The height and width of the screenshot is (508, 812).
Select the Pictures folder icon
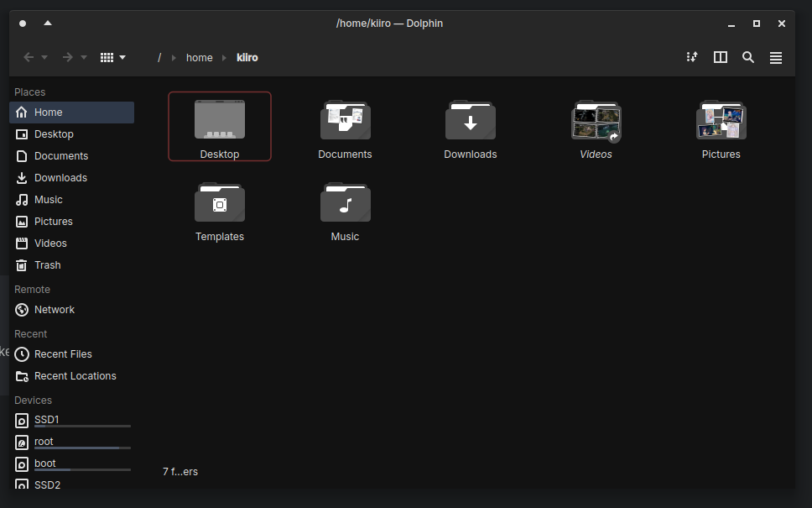click(x=721, y=120)
